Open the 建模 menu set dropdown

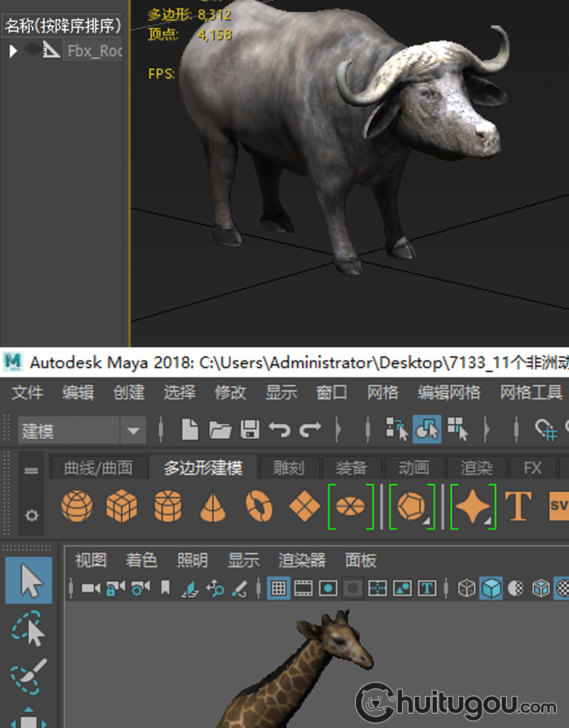(134, 431)
